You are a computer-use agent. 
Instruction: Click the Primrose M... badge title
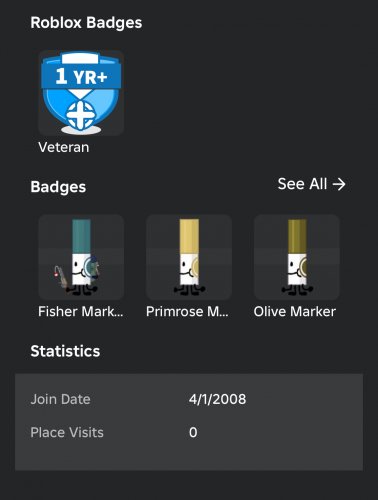(x=187, y=312)
